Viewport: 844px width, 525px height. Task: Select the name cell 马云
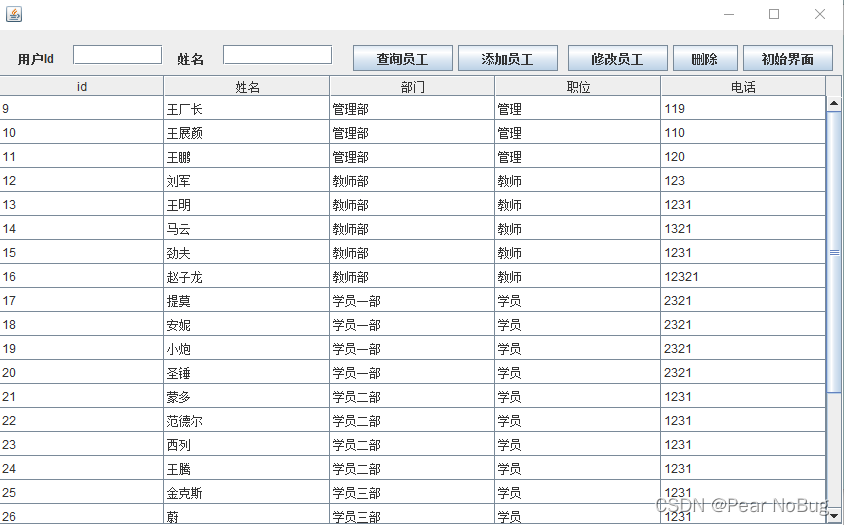(x=247, y=229)
